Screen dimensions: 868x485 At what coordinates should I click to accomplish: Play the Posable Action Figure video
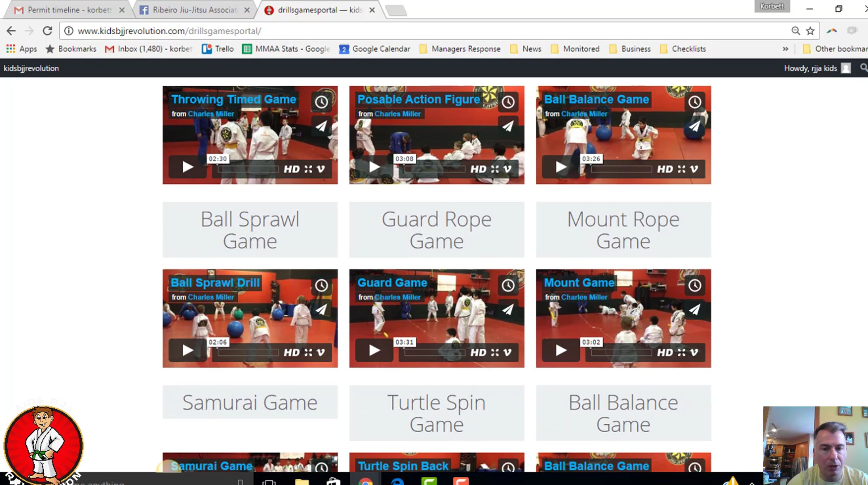pyautogui.click(x=374, y=167)
